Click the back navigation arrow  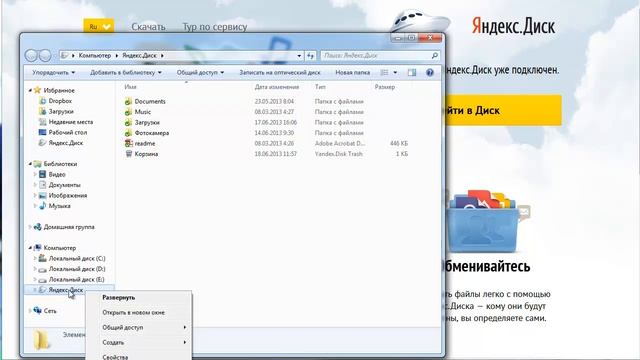click(32, 56)
